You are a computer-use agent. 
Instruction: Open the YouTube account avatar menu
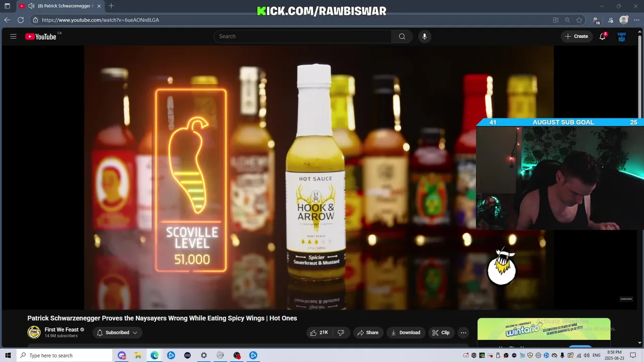[622, 36]
